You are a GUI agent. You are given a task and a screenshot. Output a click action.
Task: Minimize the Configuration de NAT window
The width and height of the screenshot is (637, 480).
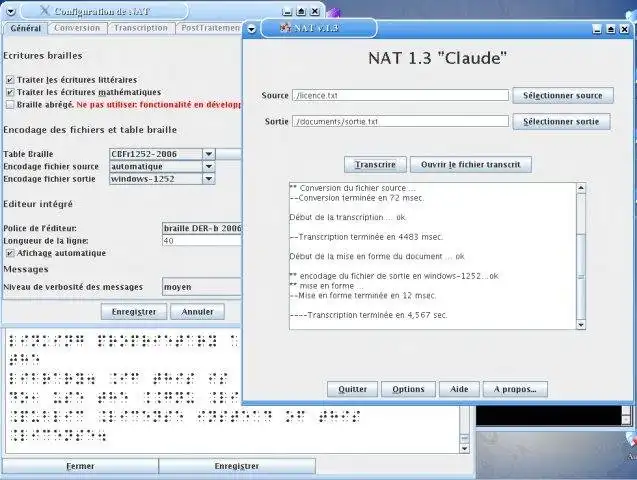287,11
